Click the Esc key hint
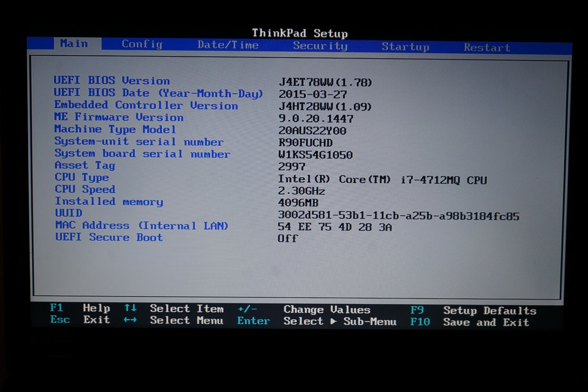 [x=60, y=319]
